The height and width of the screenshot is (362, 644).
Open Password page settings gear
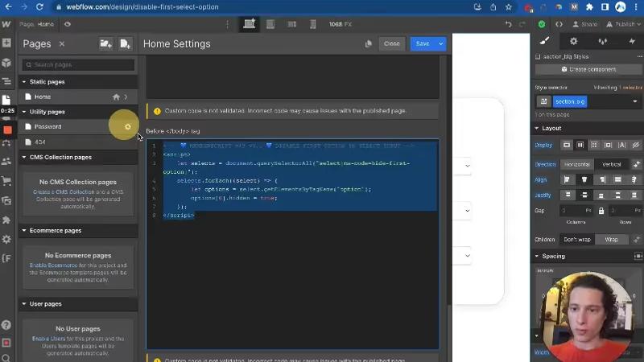pyautogui.click(x=127, y=126)
